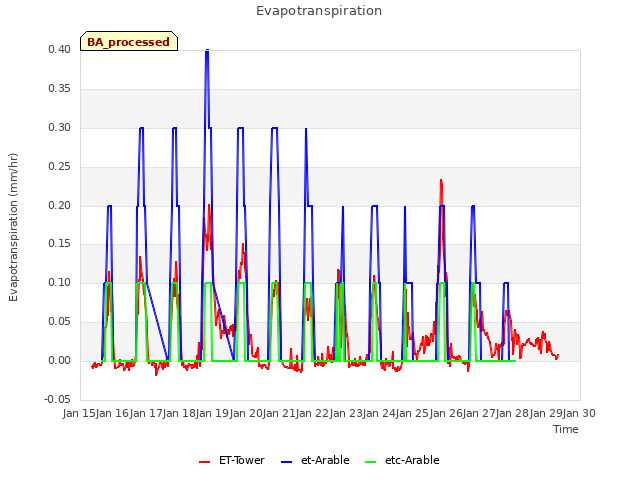Click the -0.05 y-axis tick label
The width and height of the screenshot is (640, 480).
57,399
